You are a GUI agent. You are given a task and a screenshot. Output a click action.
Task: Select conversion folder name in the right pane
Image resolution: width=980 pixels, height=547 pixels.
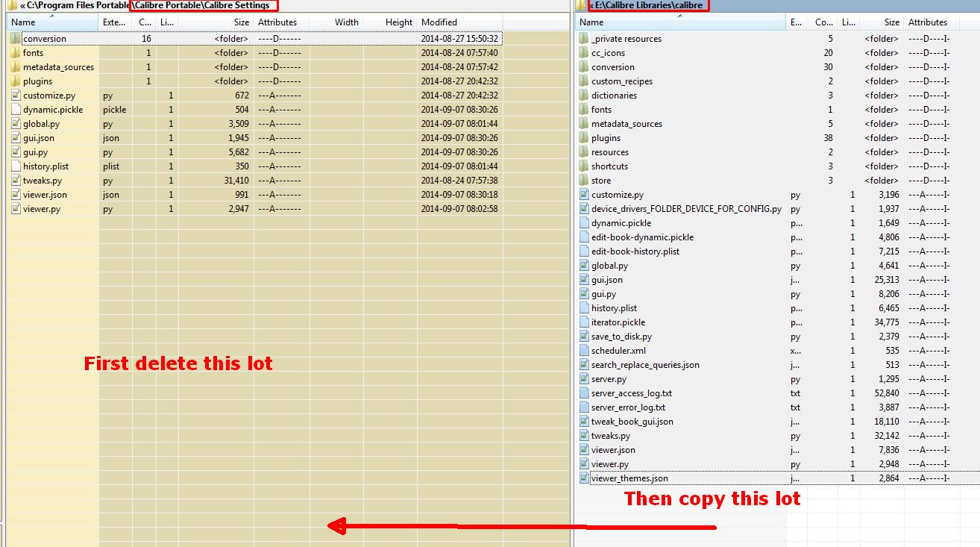coord(613,67)
